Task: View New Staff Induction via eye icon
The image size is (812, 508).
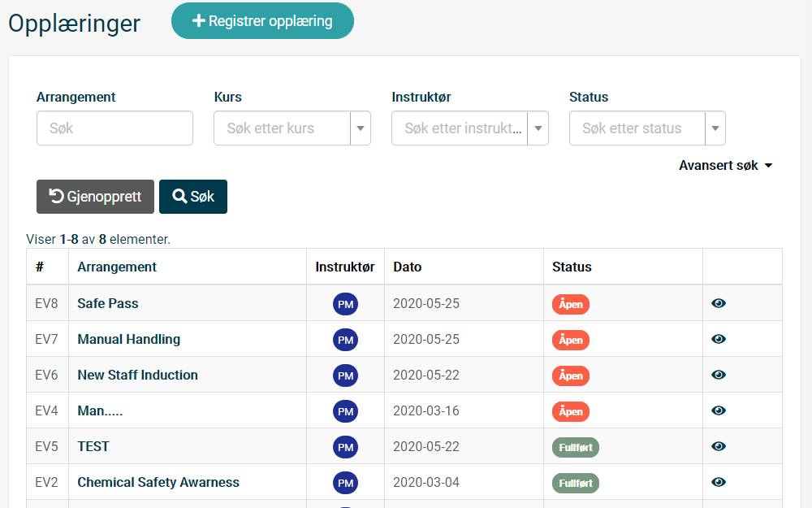Action: click(719, 375)
